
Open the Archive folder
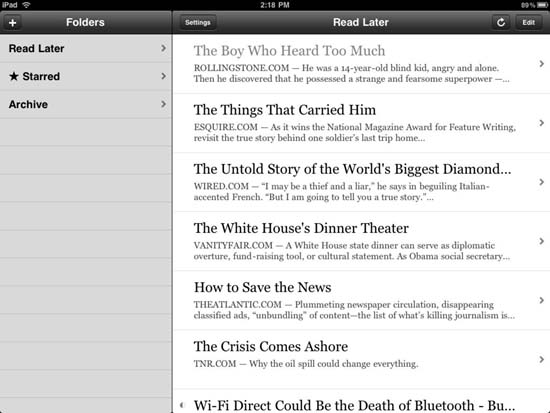pos(86,104)
